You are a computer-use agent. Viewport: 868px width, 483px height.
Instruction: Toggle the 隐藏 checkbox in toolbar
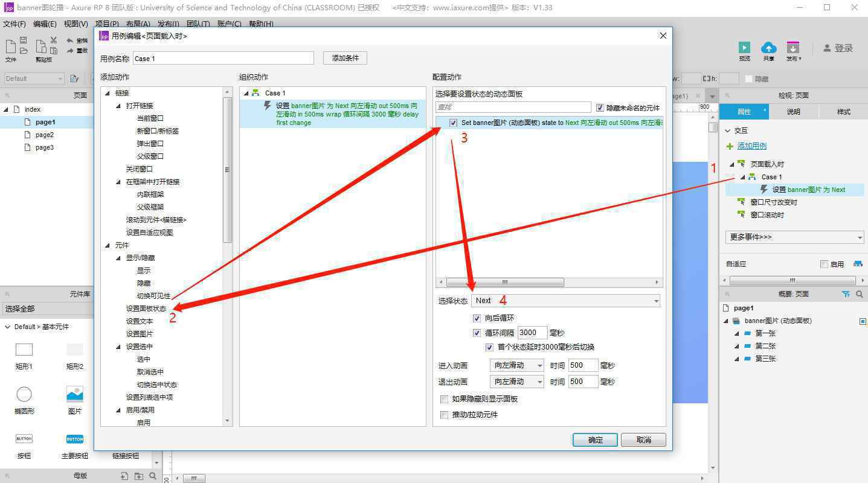tap(749, 79)
